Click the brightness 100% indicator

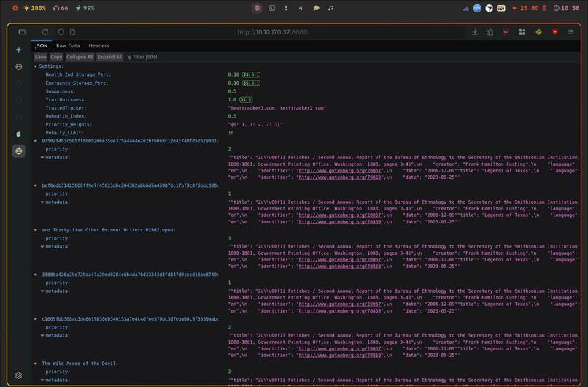[x=35, y=8]
